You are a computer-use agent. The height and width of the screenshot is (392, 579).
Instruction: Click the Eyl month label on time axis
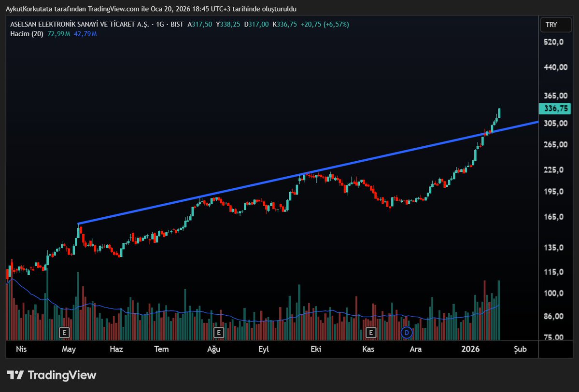(264, 349)
